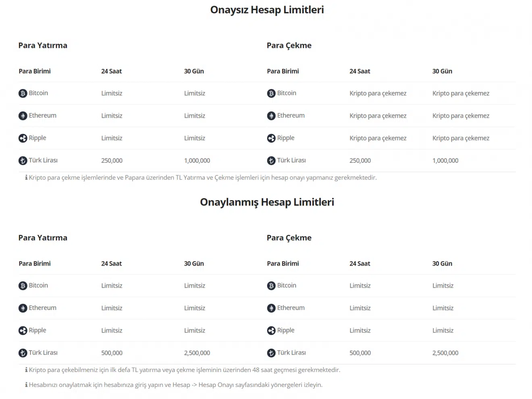Click the 500,000 value in Onaylanmış Para Yatırma table
The height and width of the screenshot is (399, 532).
click(x=112, y=353)
